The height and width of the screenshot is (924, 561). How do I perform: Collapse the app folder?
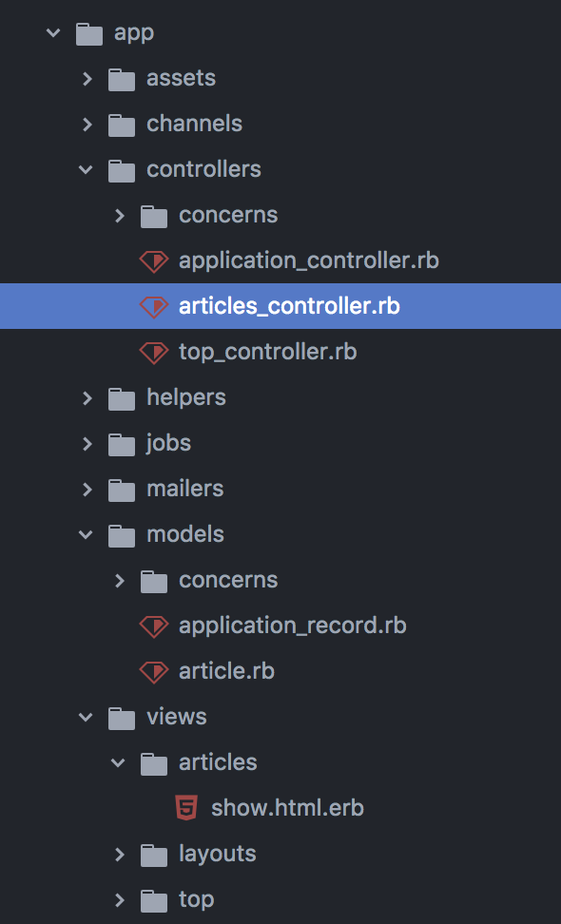click(x=53, y=32)
